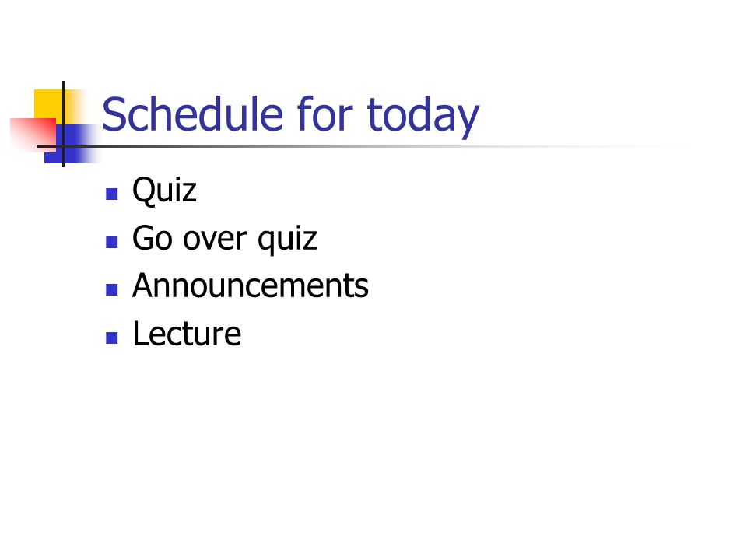This screenshot has width=747, height=560.
Task: Click the word Go in second bullet
Action: point(152,238)
